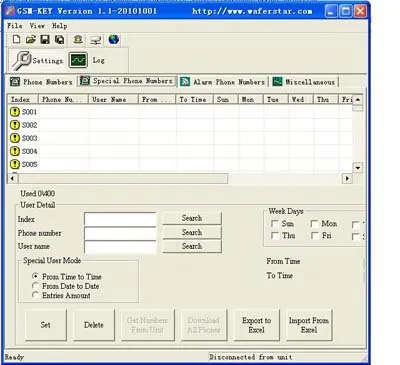Image resolution: width=400 pixels, height=365 pixels.
Task: Open the Settings wrench view
Action: click(37, 60)
